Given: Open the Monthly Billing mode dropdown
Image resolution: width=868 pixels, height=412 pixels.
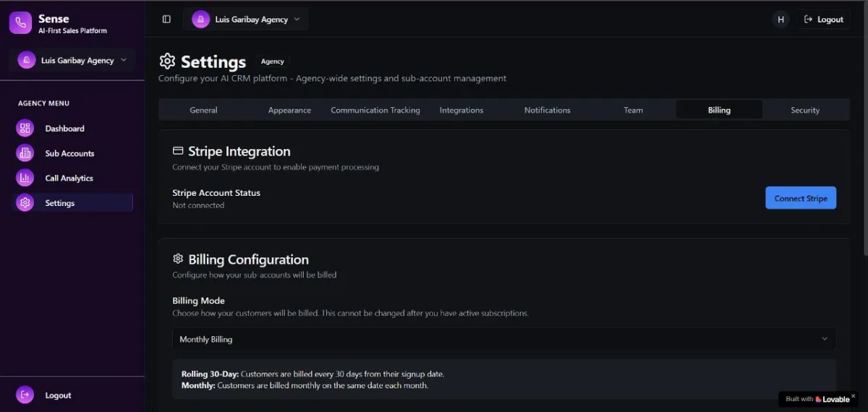Looking at the screenshot, I should coord(503,339).
